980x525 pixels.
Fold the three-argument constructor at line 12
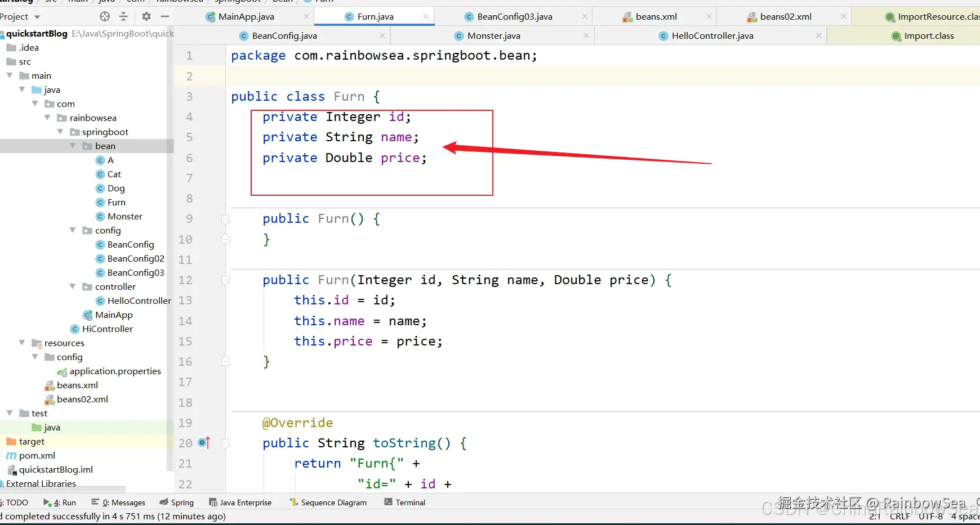(x=225, y=280)
